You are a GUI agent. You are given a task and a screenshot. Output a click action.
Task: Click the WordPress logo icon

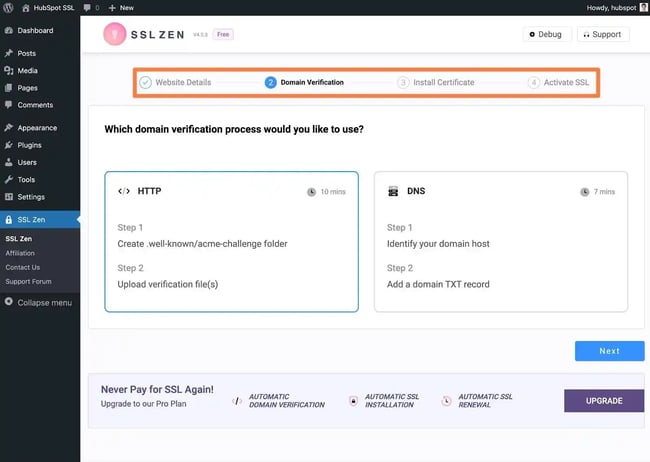(9, 7)
